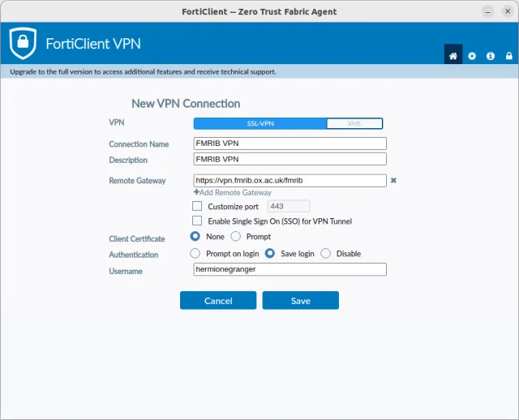The height and width of the screenshot is (420, 519).
Task: Open the About info icon
Action: (491, 56)
